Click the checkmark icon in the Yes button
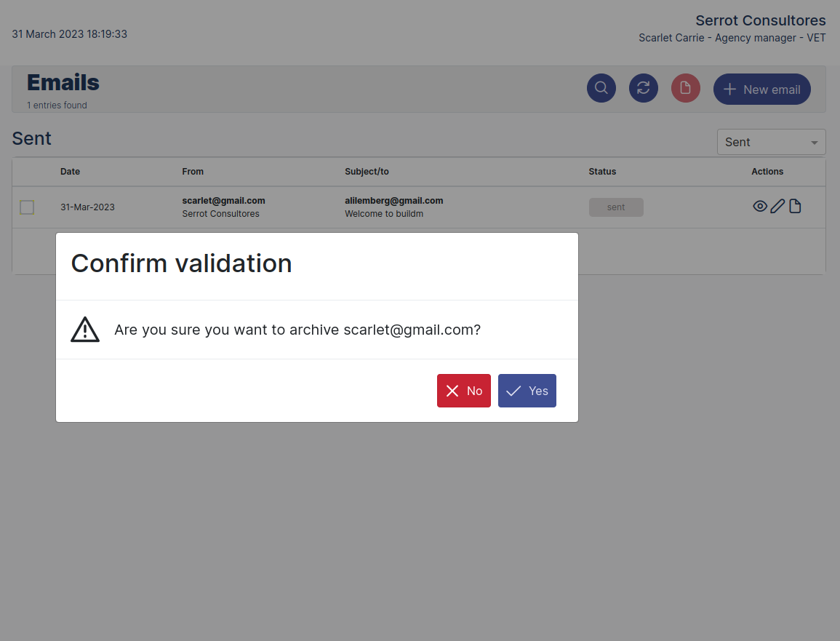The width and height of the screenshot is (840, 641). click(x=515, y=390)
